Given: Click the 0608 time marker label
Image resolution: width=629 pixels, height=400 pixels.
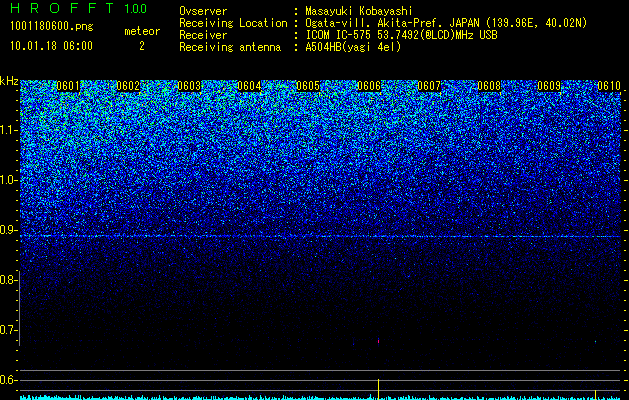Looking at the screenshot, I should 489,86.
